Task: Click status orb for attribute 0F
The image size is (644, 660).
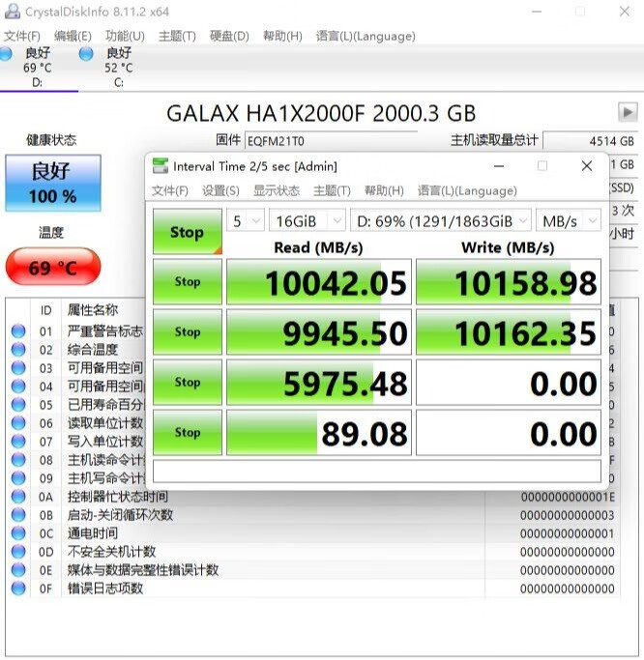Action: tap(18, 588)
